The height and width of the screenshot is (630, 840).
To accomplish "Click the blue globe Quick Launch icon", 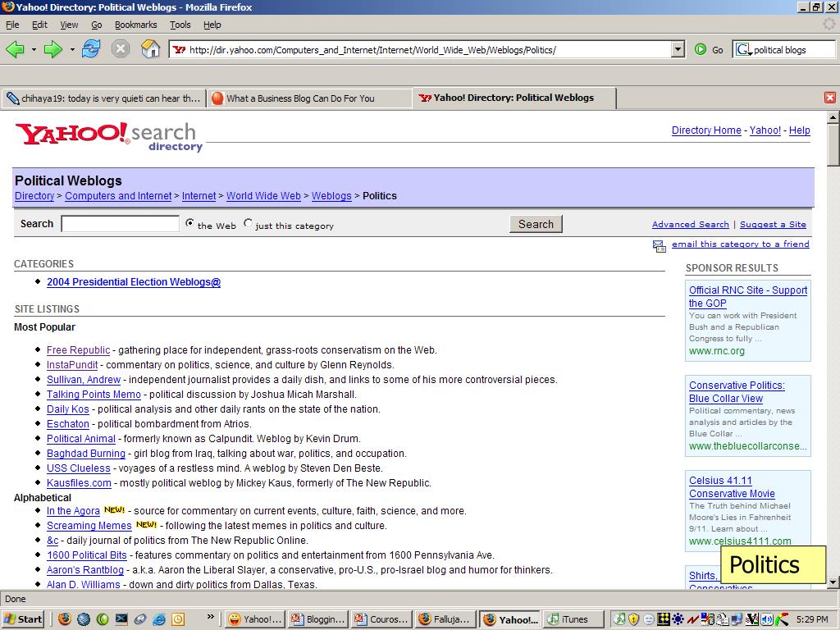I will tap(84, 619).
